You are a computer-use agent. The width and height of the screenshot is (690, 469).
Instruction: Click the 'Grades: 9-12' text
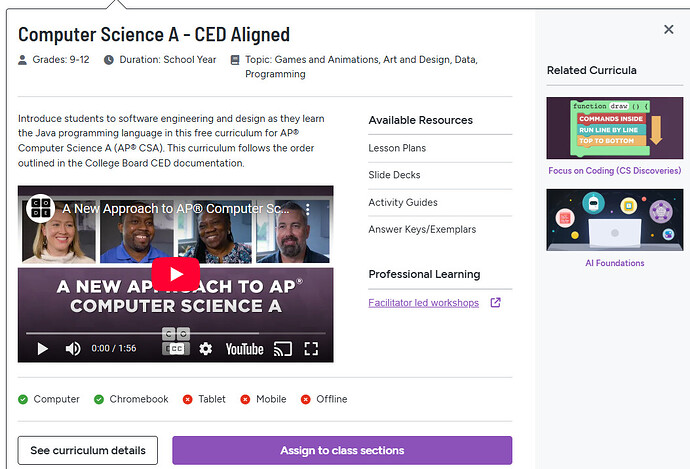[61, 59]
